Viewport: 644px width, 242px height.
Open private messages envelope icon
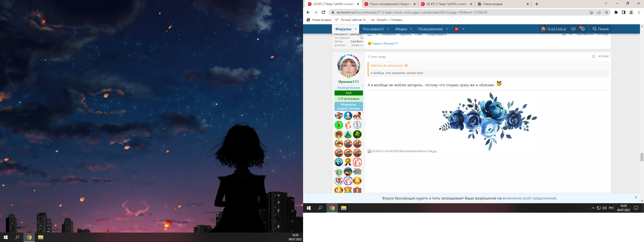[573, 29]
